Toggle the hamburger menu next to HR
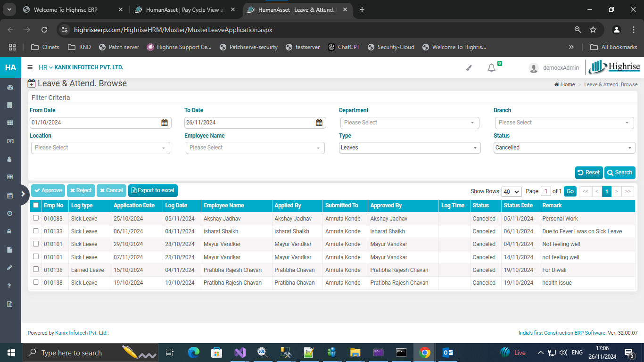The width and height of the screenshot is (644, 362). [x=30, y=67]
